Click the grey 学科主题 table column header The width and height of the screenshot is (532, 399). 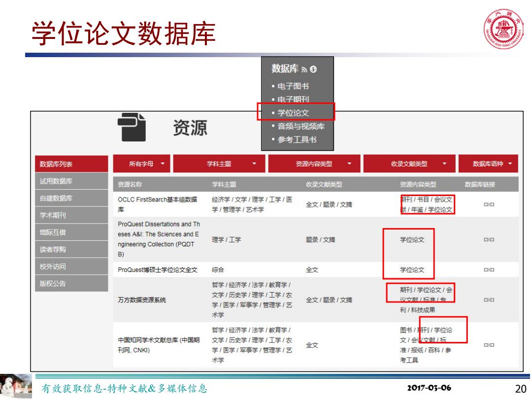coord(224,184)
